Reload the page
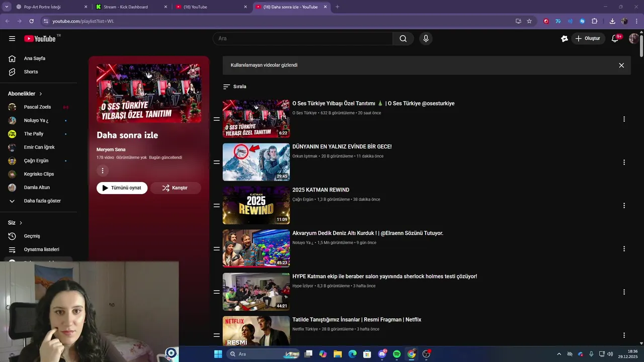Screen dimensions: 644x362 31,21
